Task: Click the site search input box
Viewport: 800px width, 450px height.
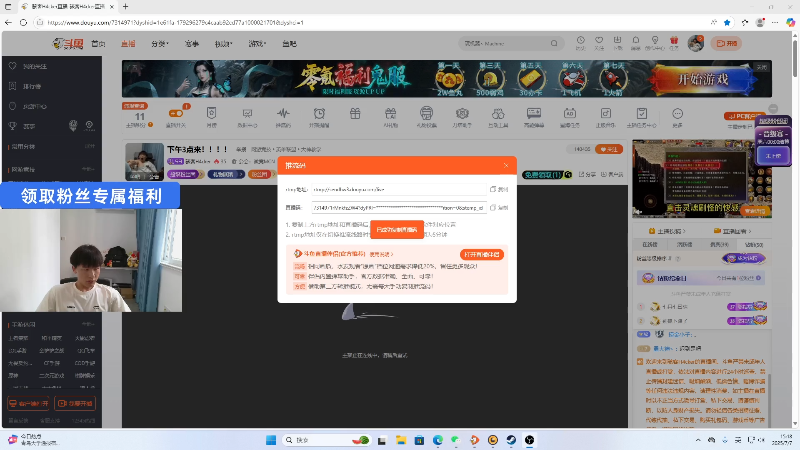Action: [505, 43]
